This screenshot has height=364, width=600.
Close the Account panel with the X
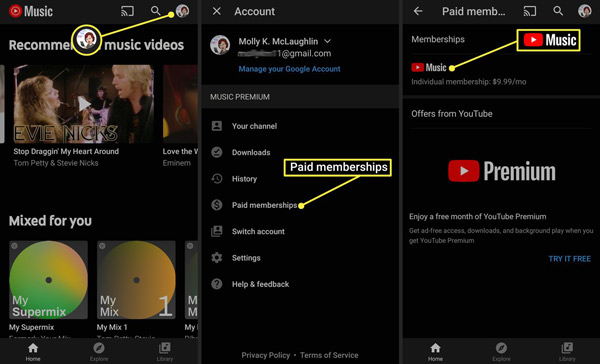[217, 11]
